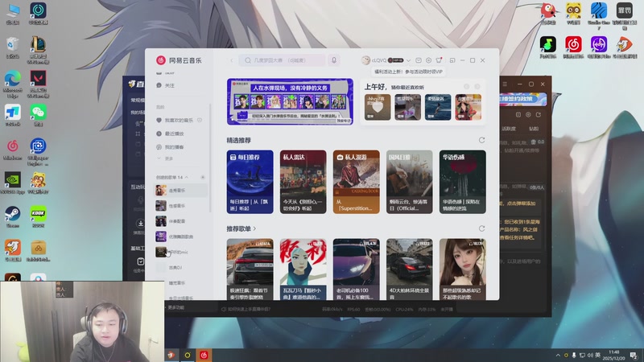This screenshot has height=362, width=644.
Task: Open the 推荐歌单 section link
Action: [242, 228]
